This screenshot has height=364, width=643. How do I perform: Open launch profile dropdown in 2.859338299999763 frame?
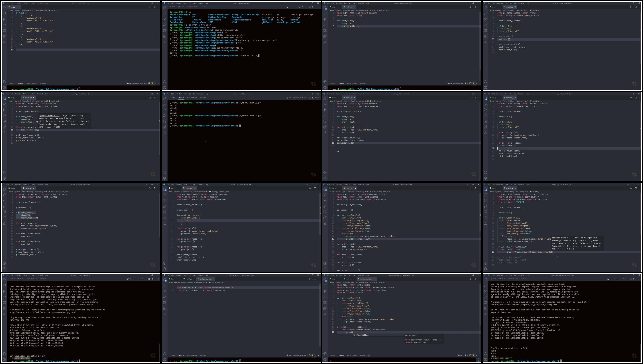pos(147,279)
